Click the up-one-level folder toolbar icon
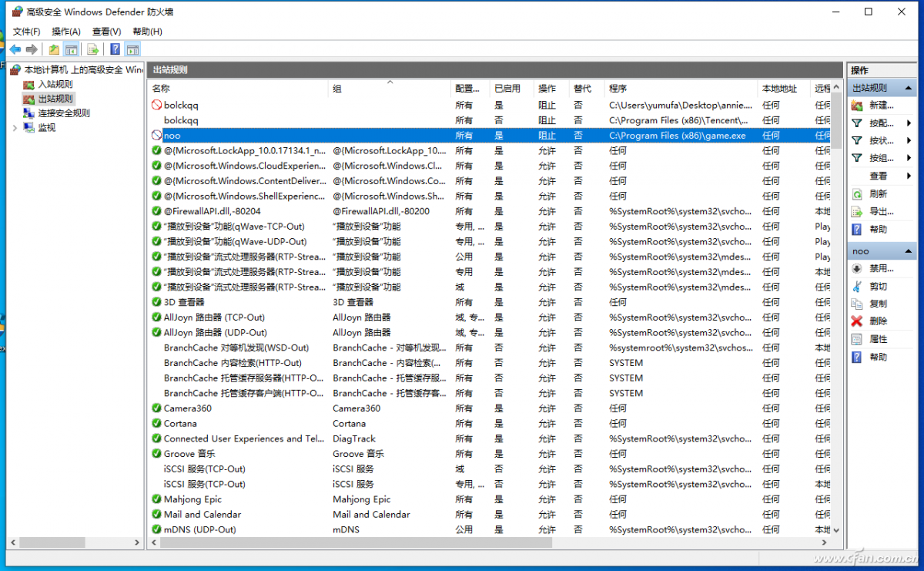 tap(54, 49)
